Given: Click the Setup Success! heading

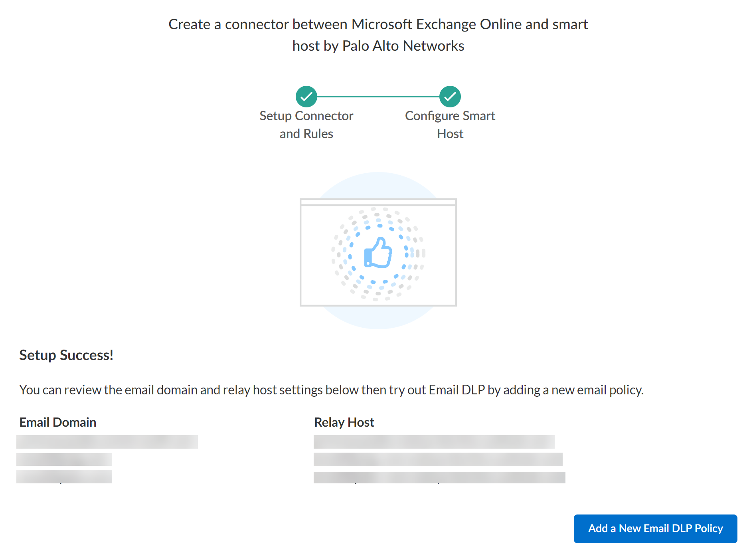Looking at the screenshot, I should [66, 355].
